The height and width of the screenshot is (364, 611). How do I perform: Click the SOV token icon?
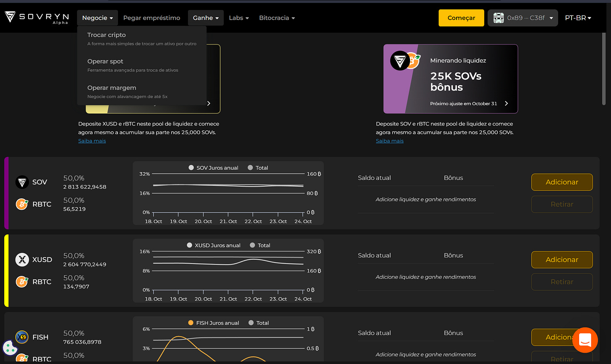click(x=22, y=182)
